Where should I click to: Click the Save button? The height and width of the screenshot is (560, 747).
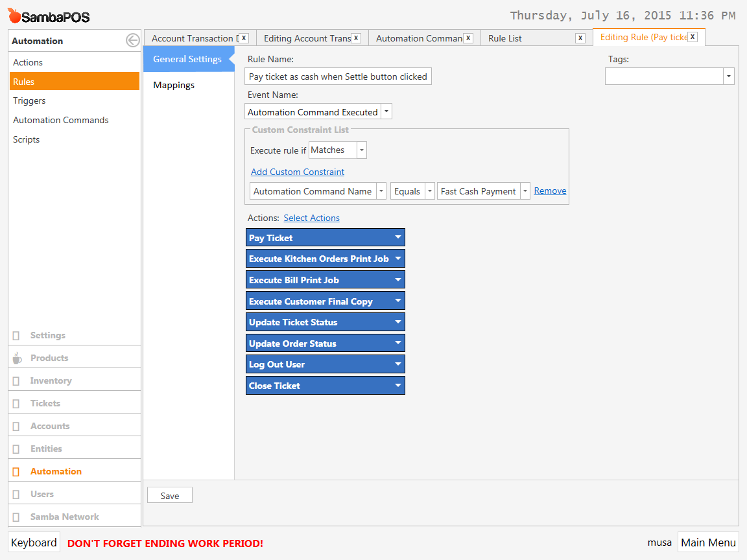[x=170, y=496]
